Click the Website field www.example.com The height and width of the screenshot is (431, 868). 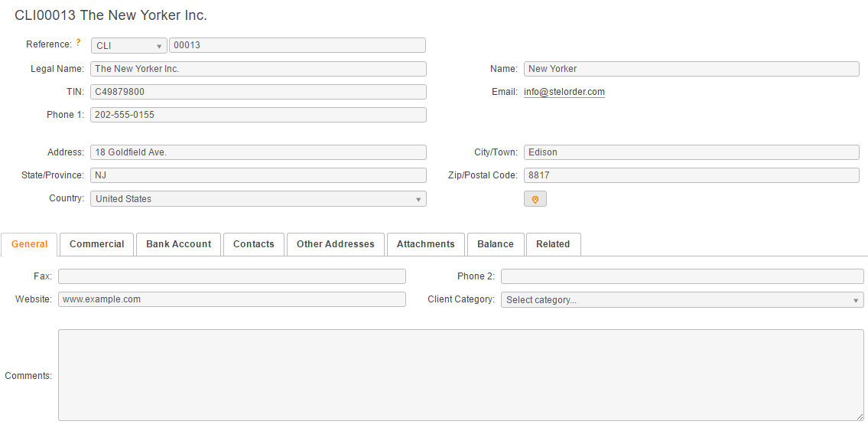[x=232, y=299]
